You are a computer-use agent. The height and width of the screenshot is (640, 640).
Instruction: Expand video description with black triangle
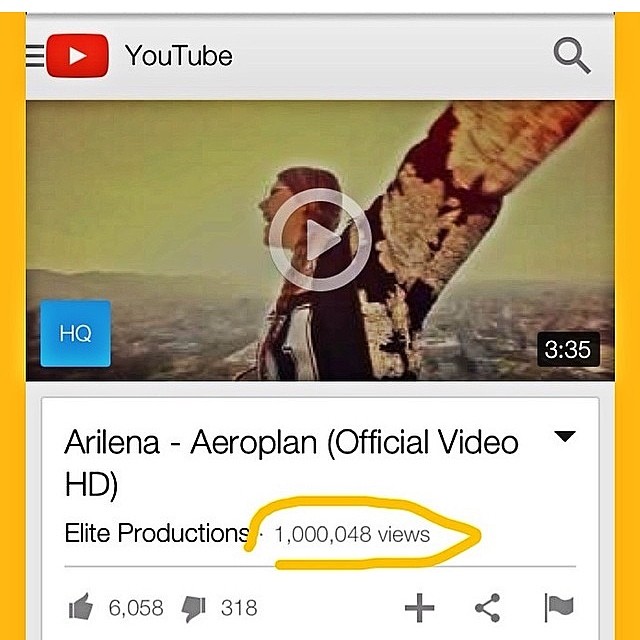[x=565, y=436]
